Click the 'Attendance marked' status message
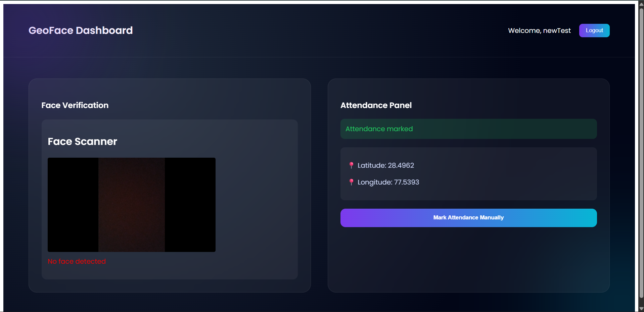This screenshot has width=644, height=312. pyautogui.click(x=468, y=129)
